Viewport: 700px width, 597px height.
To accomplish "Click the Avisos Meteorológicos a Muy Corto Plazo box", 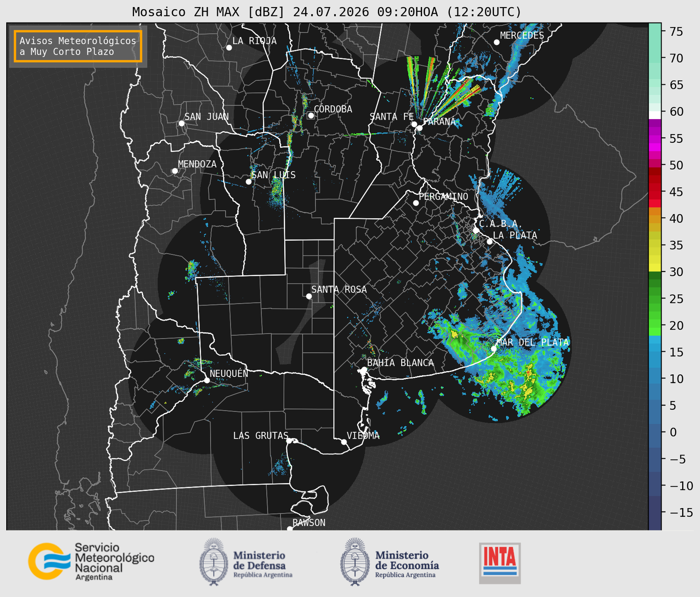I will coord(78,46).
